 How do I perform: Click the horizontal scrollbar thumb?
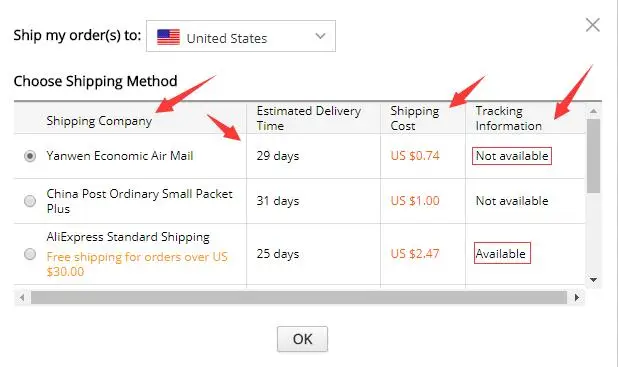point(299,298)
